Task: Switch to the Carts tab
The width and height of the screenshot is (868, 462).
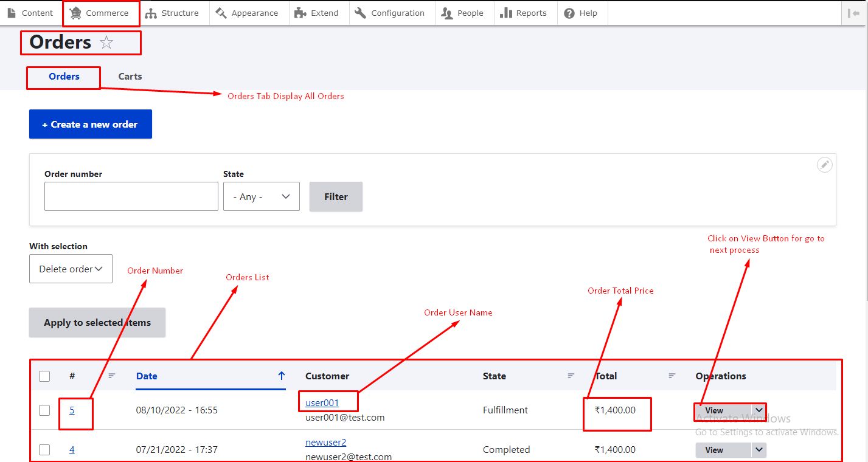Action: [x=130, y=77]
